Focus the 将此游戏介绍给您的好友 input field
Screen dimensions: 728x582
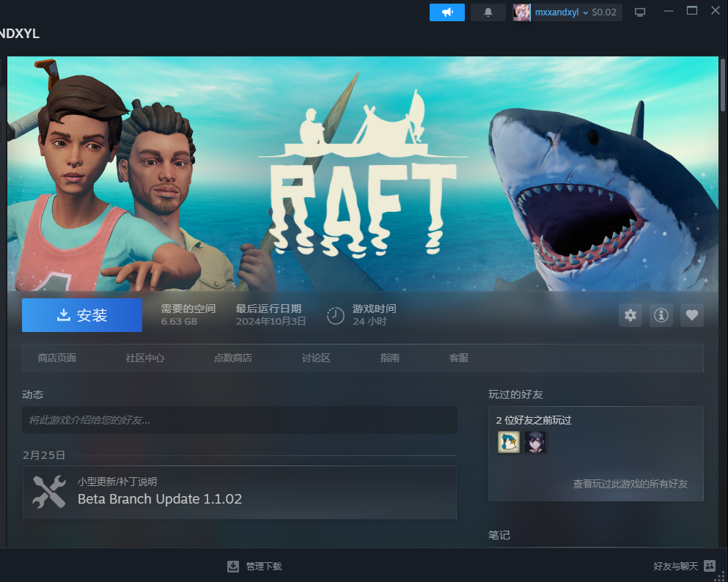point(240,420)
